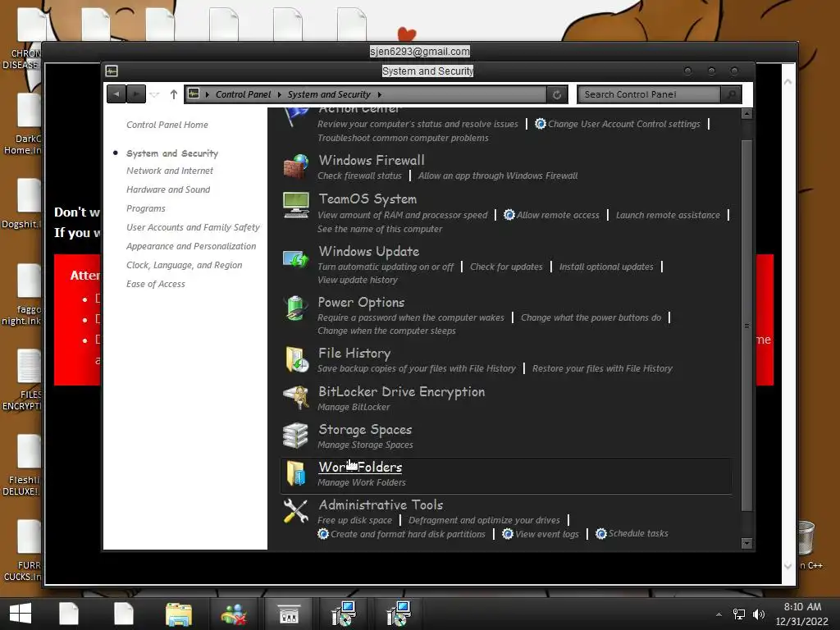
Task: Click Create and format hard disk partitions
Action: tap(408, 534)
